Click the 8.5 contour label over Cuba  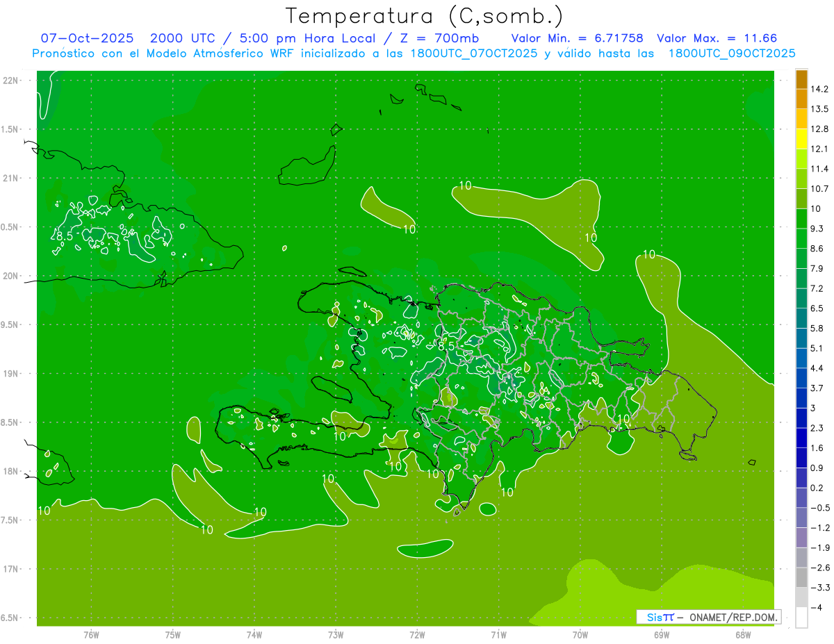(x=64, y=236)
